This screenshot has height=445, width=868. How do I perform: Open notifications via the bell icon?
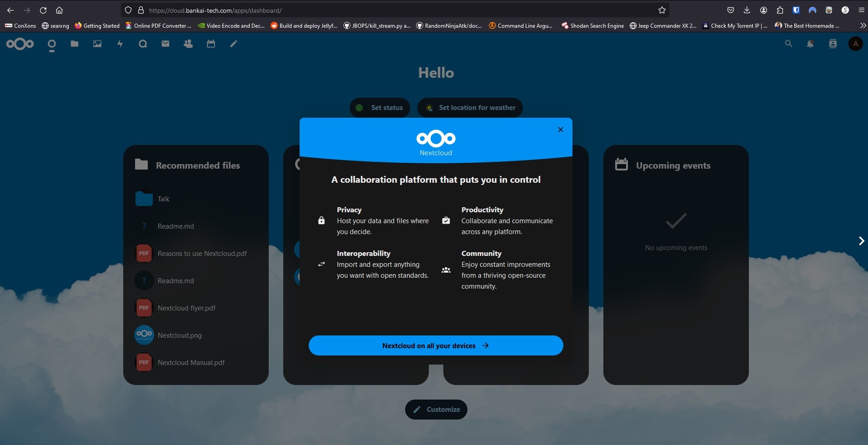click(811, 44)
